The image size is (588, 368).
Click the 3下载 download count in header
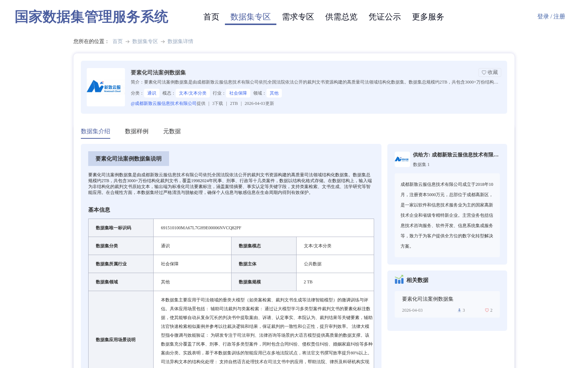coord(218,103)
